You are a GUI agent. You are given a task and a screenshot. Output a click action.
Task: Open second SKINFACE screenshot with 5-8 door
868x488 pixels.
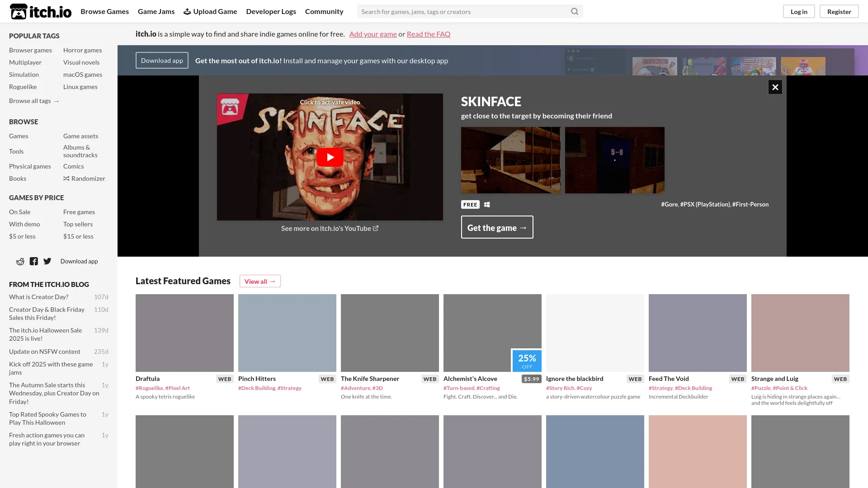[614, 160]
